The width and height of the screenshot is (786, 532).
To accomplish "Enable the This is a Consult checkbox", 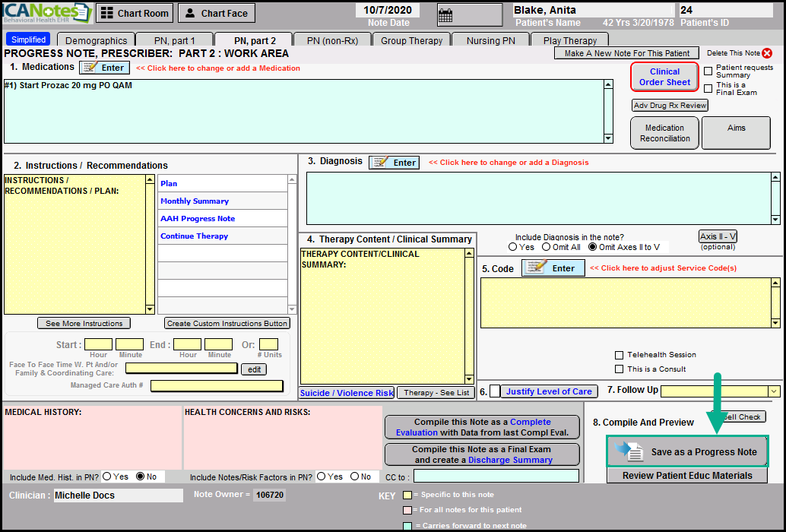I will tap(620, 369).
